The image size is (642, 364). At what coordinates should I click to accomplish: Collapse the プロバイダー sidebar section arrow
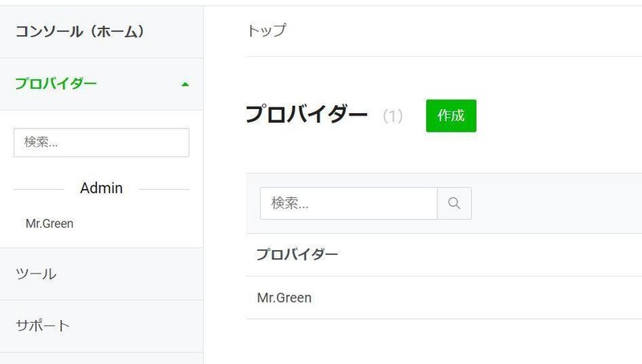click(x=185, y=84)
